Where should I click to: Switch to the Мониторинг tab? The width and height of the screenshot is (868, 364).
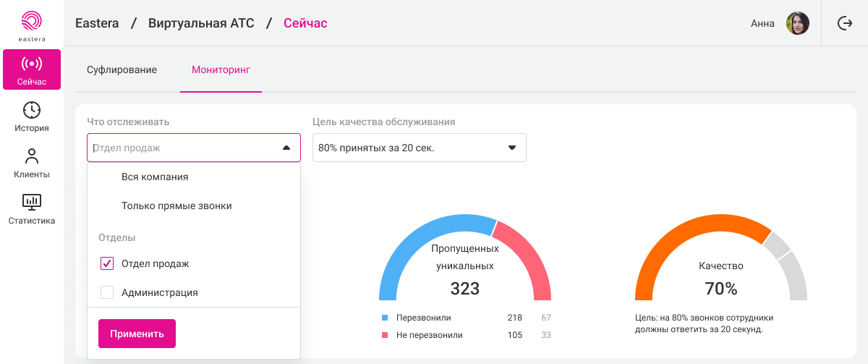click(x=221, y=70)
